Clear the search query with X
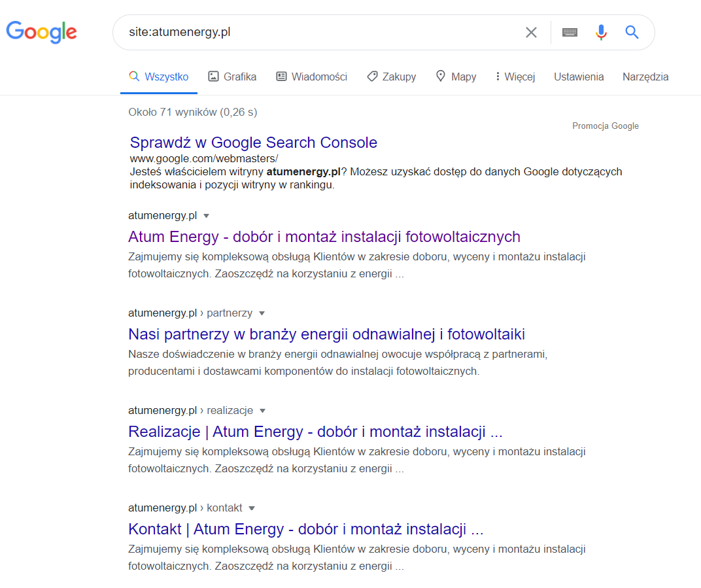 pyautogui.click(x=531, y=32)
